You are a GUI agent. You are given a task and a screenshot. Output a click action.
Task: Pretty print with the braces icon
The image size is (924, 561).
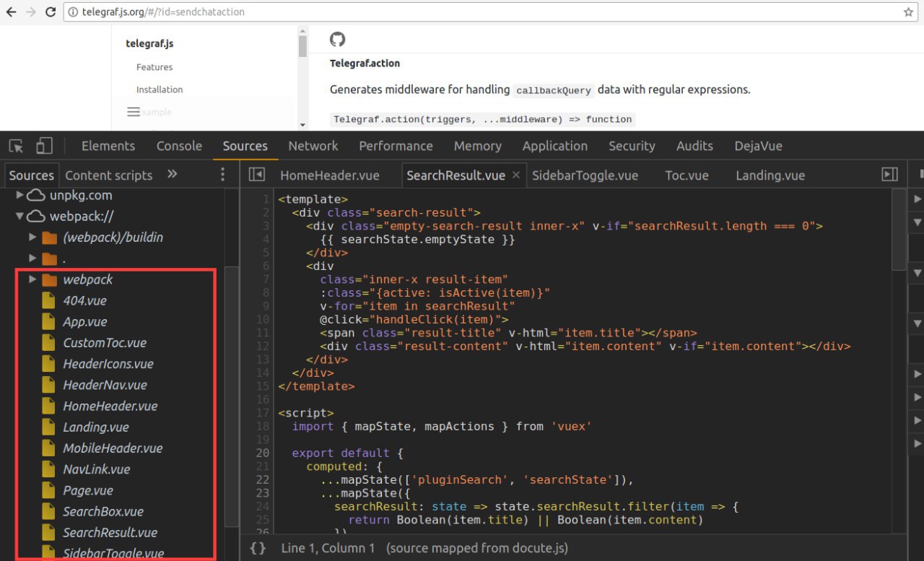(258, 548)
